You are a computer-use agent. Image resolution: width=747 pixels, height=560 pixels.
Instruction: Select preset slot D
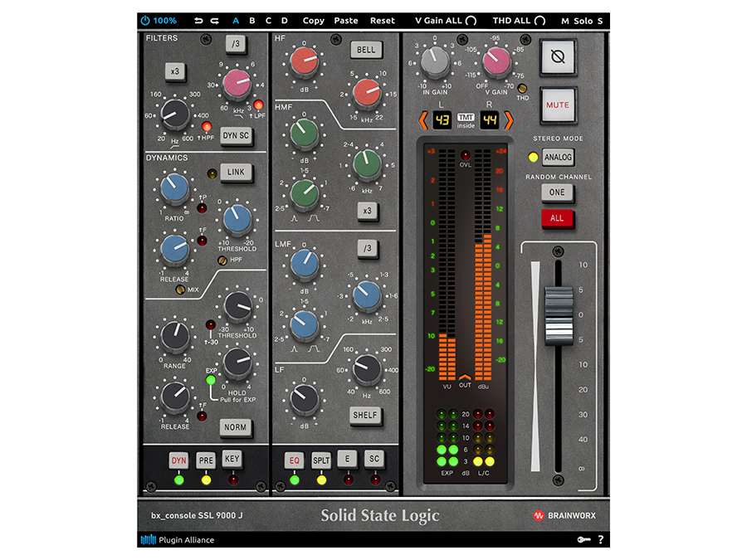[x=284, y=20]
